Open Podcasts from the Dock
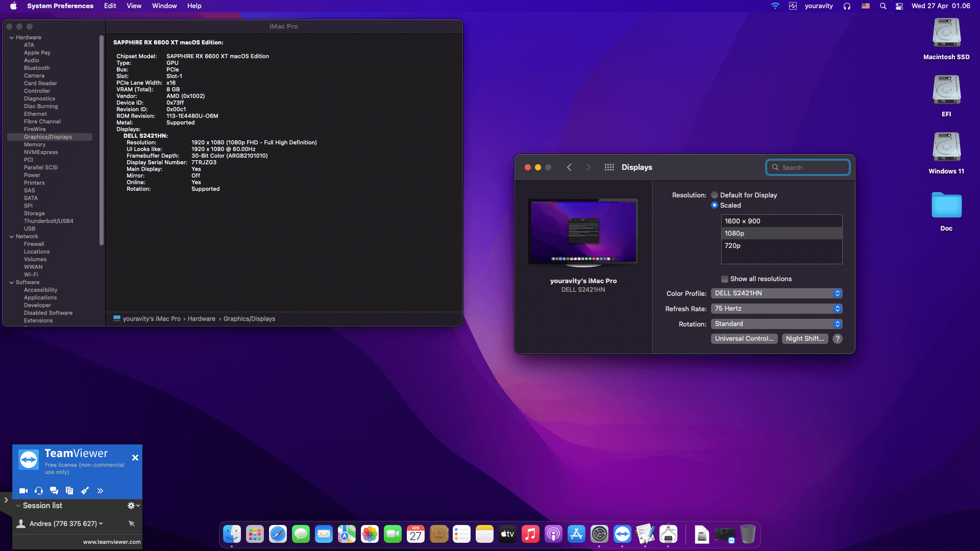This screenshot has width=980, height=551. coord(554,534)
